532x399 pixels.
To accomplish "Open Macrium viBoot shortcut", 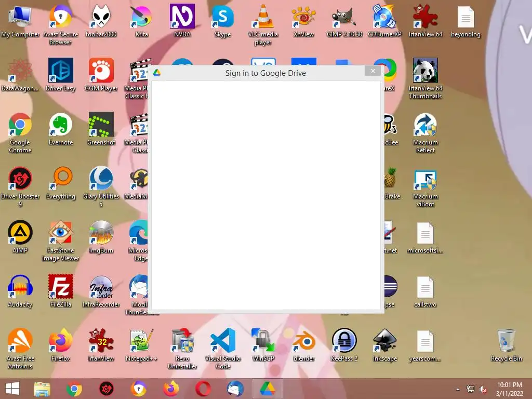I will tap(425, 187).
